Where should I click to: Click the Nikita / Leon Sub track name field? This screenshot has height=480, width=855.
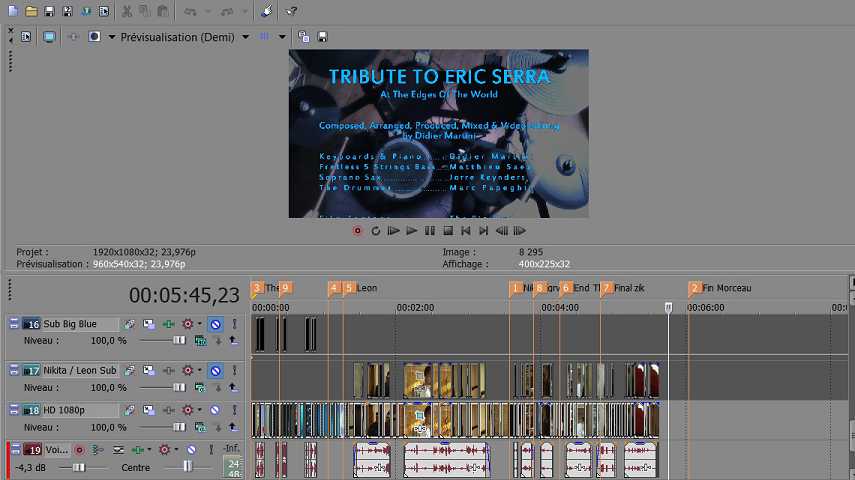click(x=80, y=370)
